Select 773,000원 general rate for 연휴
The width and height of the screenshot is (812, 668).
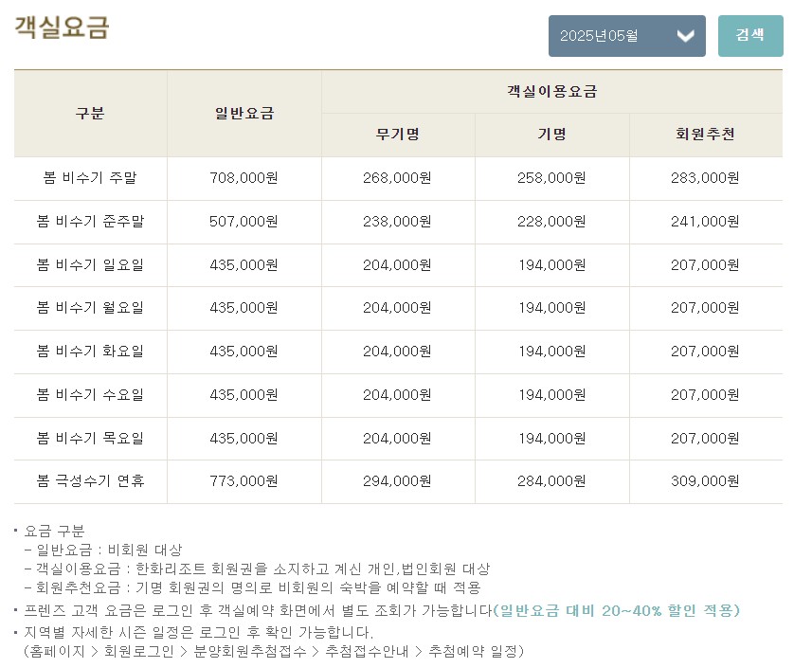(244, 481)
